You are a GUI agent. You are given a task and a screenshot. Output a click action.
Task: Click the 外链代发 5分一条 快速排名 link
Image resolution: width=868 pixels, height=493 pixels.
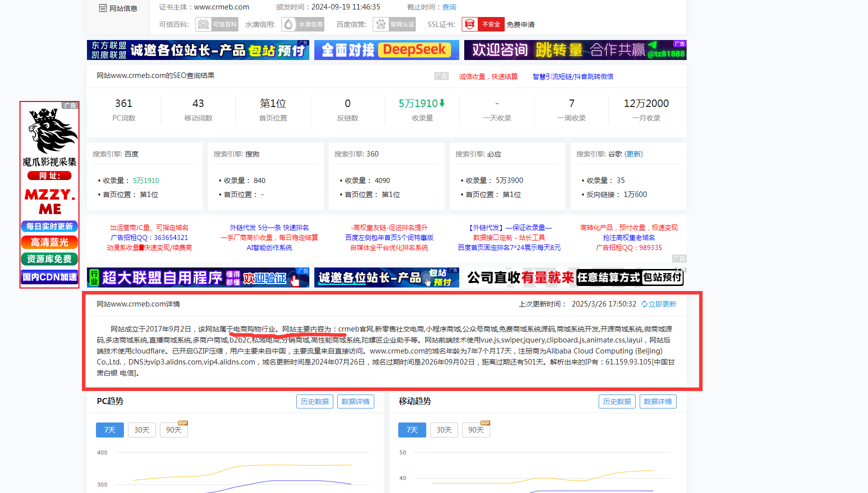[269, 227]
